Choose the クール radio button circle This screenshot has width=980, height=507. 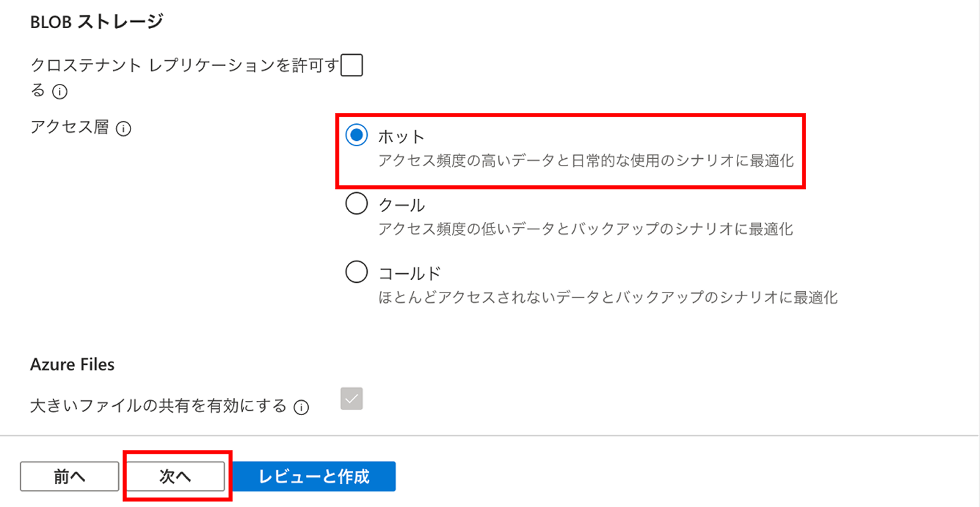(356, 204)
